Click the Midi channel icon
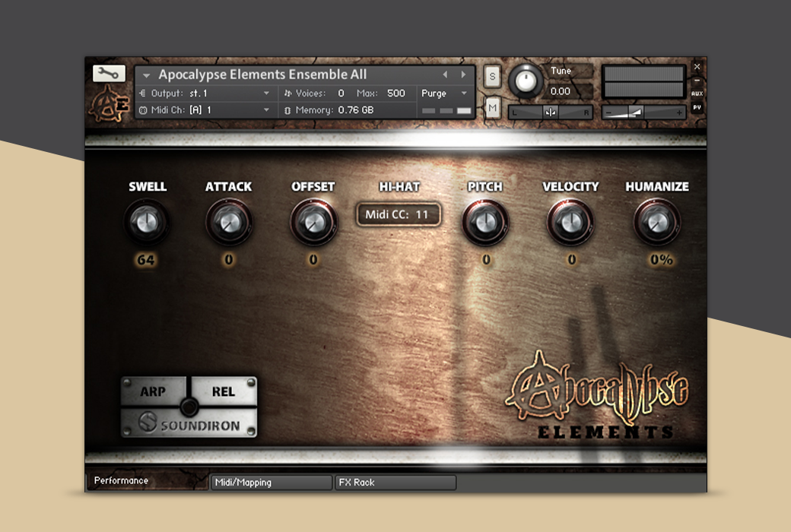 (x=143, y=110)
